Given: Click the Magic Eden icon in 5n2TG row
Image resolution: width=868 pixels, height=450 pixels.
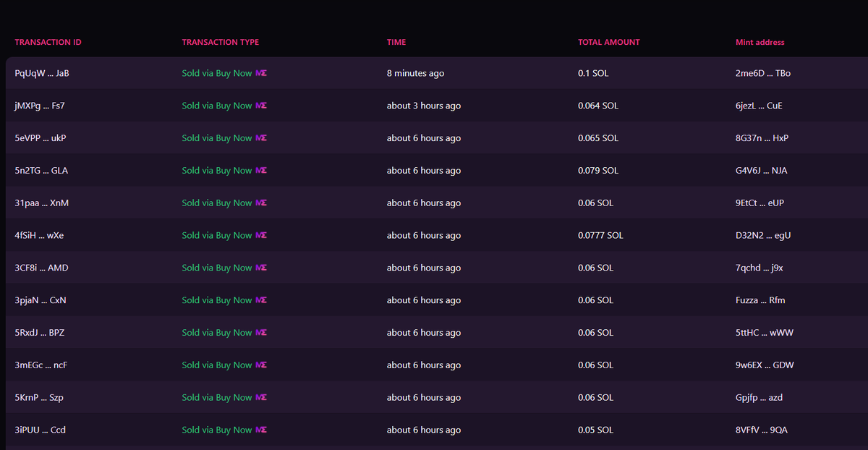Looking at the screenshot, I should [x=261, y=171].
